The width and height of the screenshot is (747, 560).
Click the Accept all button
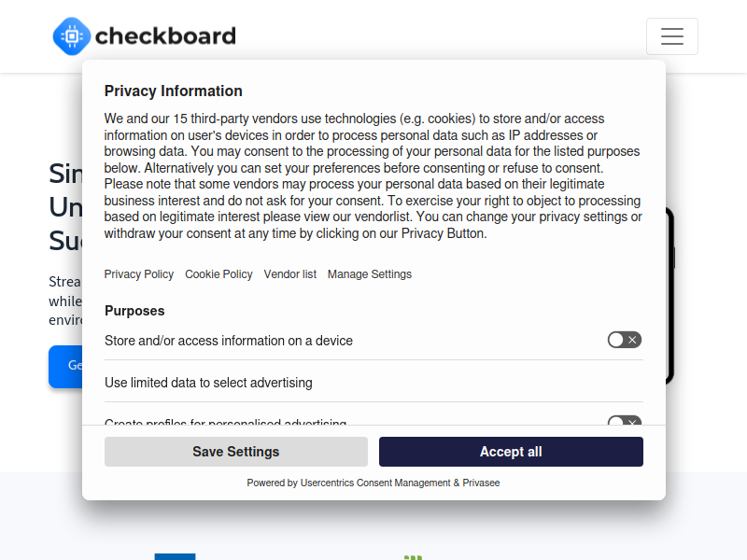(x=511, y=452)
